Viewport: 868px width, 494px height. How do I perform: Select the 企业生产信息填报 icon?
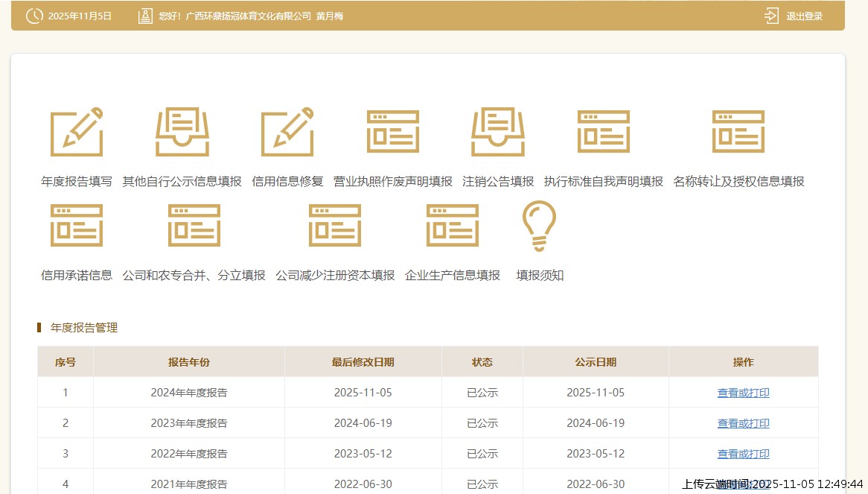click(x=453, y=226)
